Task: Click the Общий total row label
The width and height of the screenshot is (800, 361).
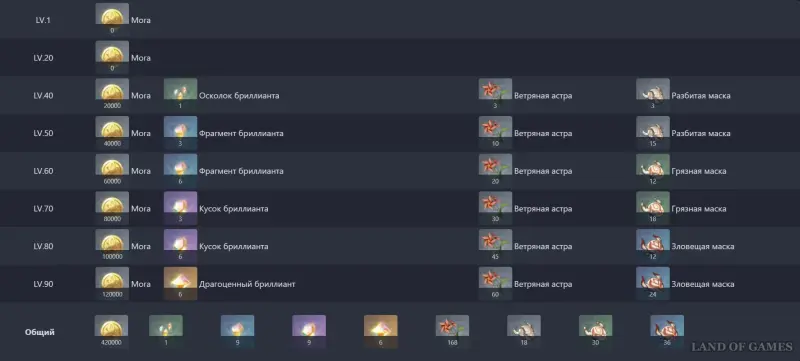Action: [x=40, y=332]
